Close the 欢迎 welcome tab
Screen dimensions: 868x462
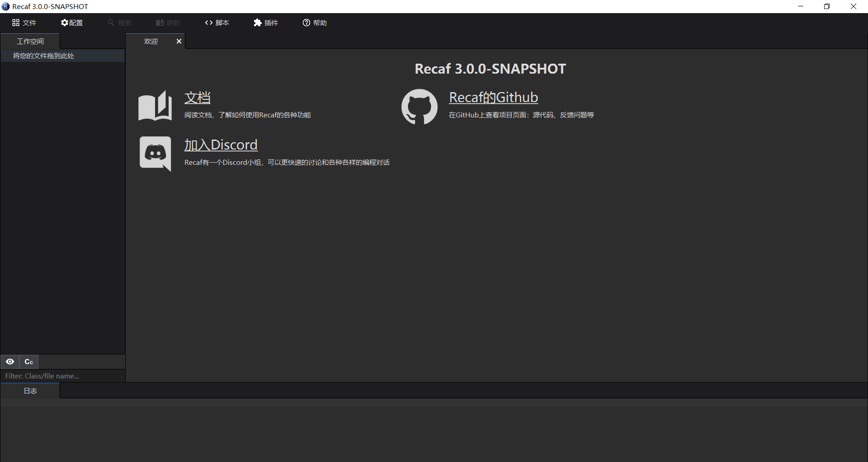tap(179, 41)
